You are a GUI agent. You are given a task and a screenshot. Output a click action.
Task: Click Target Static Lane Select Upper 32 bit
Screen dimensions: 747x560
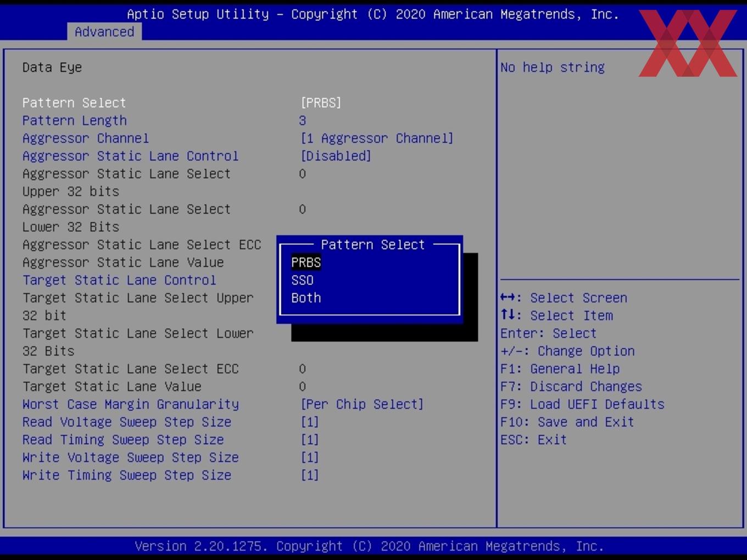click(x=138, y=306)
